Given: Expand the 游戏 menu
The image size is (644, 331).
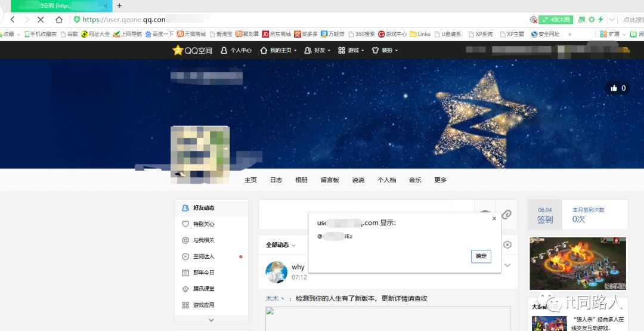Looking at the screenshot, I should pyautogui.click(x=351, y=50).
